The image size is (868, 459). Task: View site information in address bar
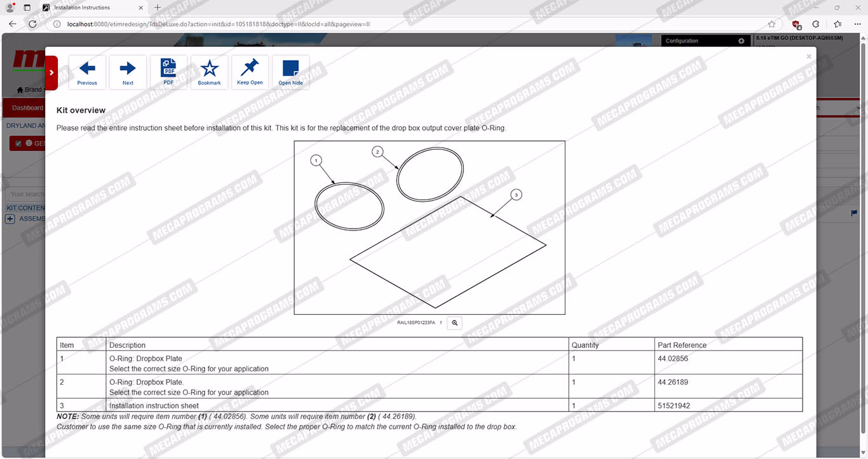tap(57, 24)
